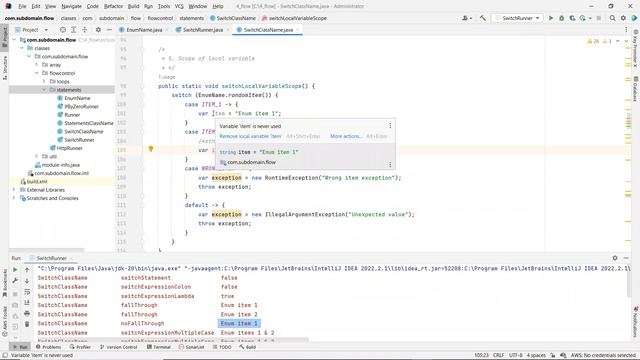Expand External Libraries node
The image size is (640, 360).
[14, 190]
